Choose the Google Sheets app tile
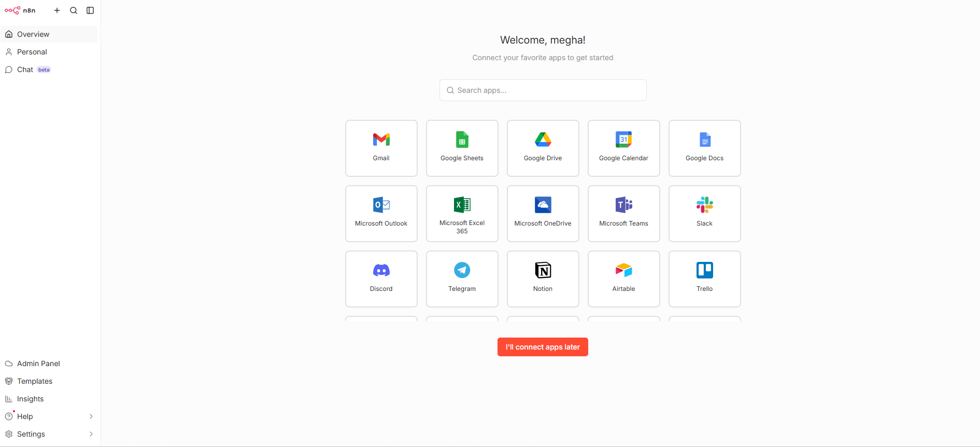Image resolution: width=980 pixels, height=447 pixels. (462, 148)
